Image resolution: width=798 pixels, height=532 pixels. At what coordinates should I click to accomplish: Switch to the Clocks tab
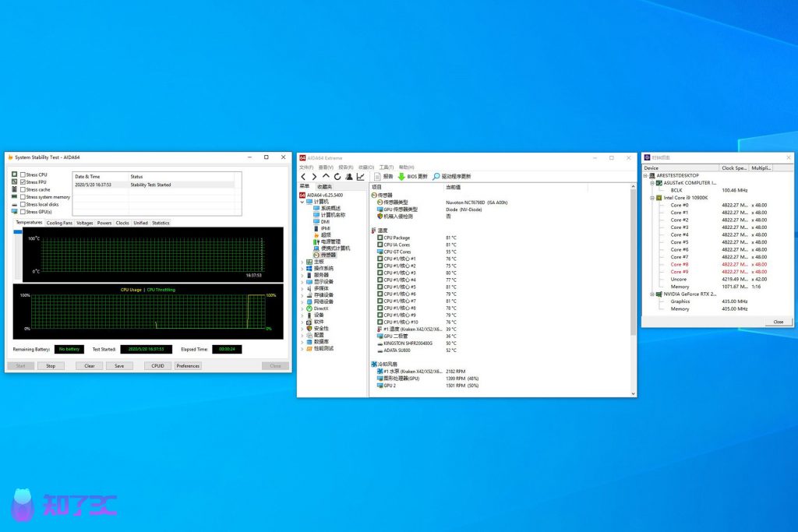click(x=122, y=223)
